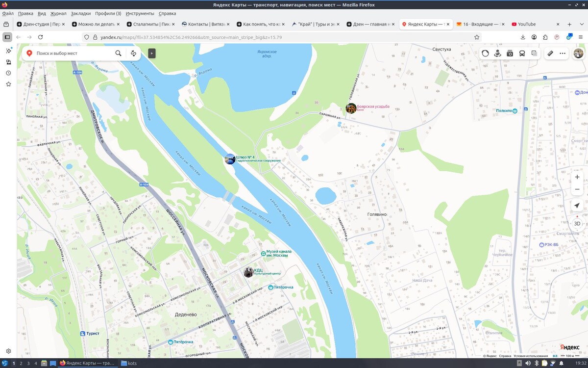This screenshot has height=368, width=588.
Task: Open the Инструменты menu
Action: click(x=140, y=13)
